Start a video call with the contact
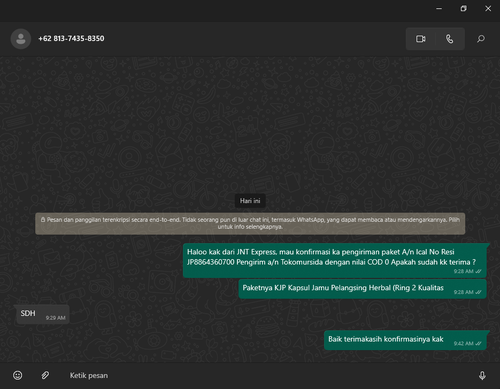 point(421,39)
